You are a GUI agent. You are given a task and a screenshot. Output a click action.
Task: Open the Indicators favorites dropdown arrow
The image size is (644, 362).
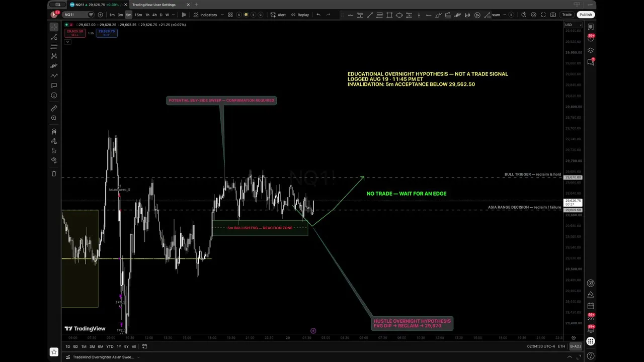222,15
